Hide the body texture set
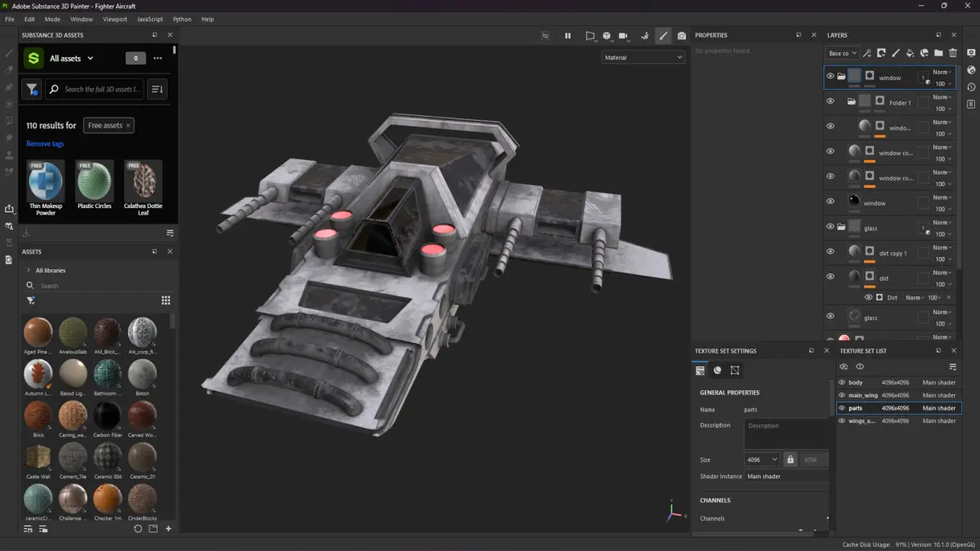This screenshot has height=551, width=980. click(x=842, y=382)
